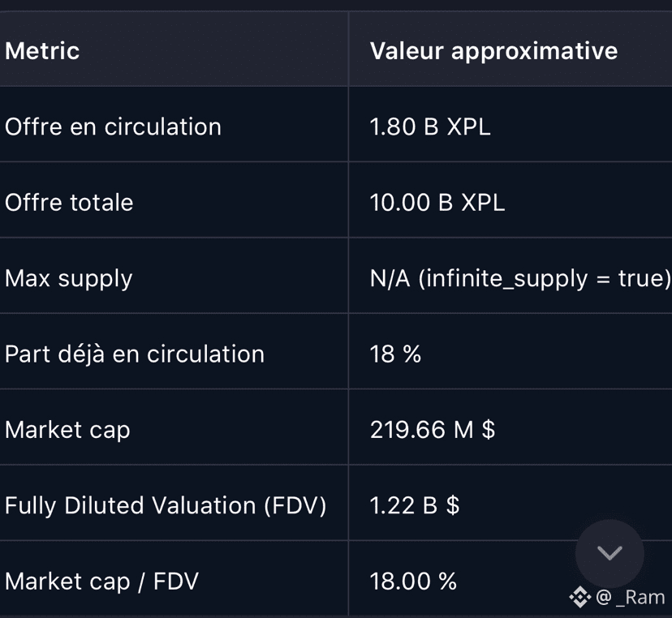672x618 pixels.
Task: Select the Valeur approximative column header
Action: tap(493, 51)
